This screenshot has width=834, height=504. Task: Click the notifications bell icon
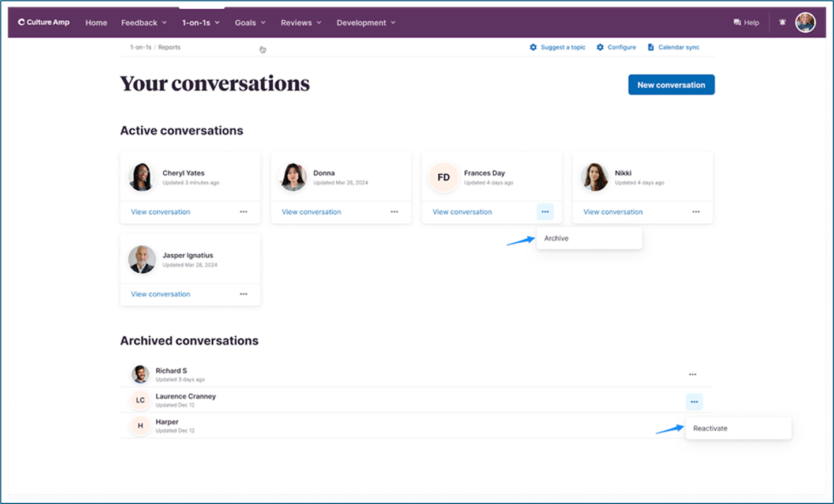(782, 22)
